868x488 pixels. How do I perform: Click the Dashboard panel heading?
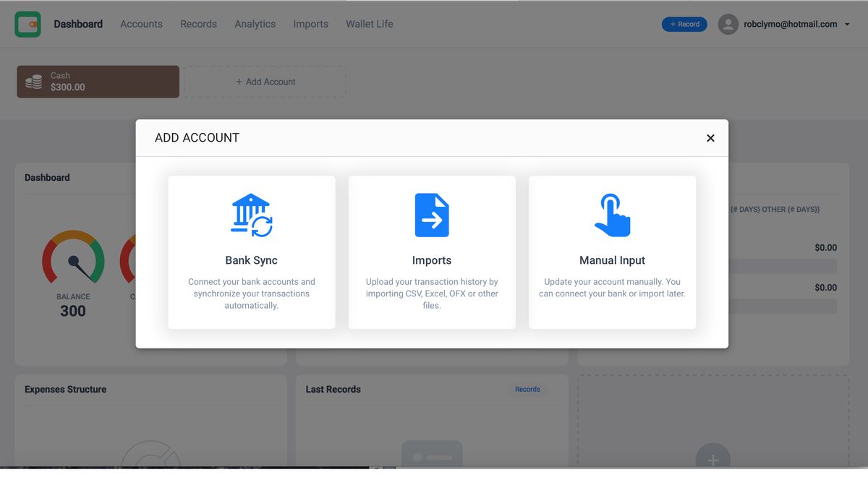[x=47, y=177]
